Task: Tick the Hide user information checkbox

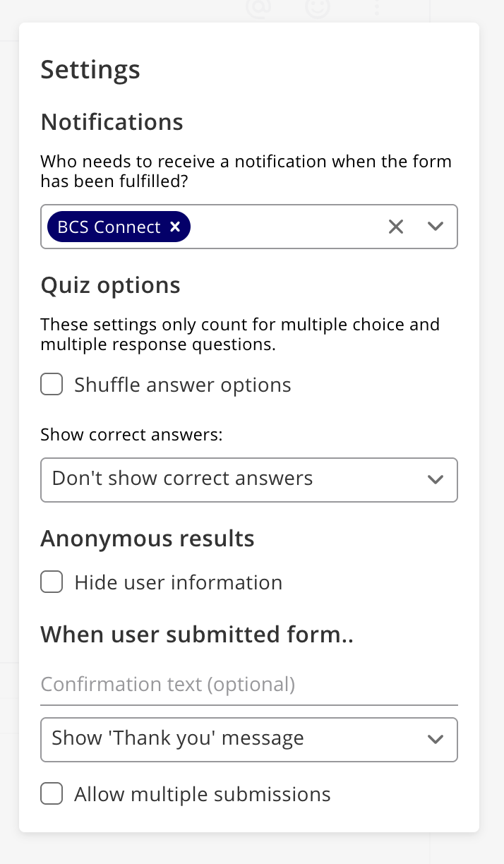Action: [x=52, y=582]
